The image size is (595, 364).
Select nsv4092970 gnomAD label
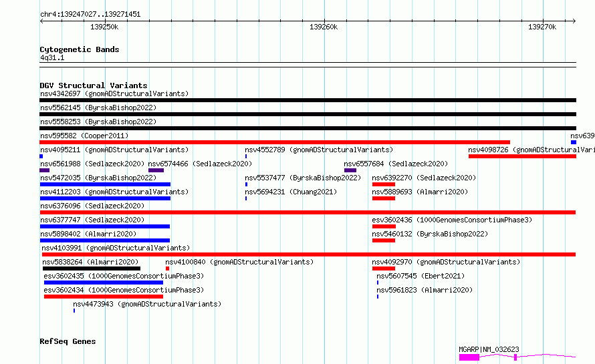[446, 262]
